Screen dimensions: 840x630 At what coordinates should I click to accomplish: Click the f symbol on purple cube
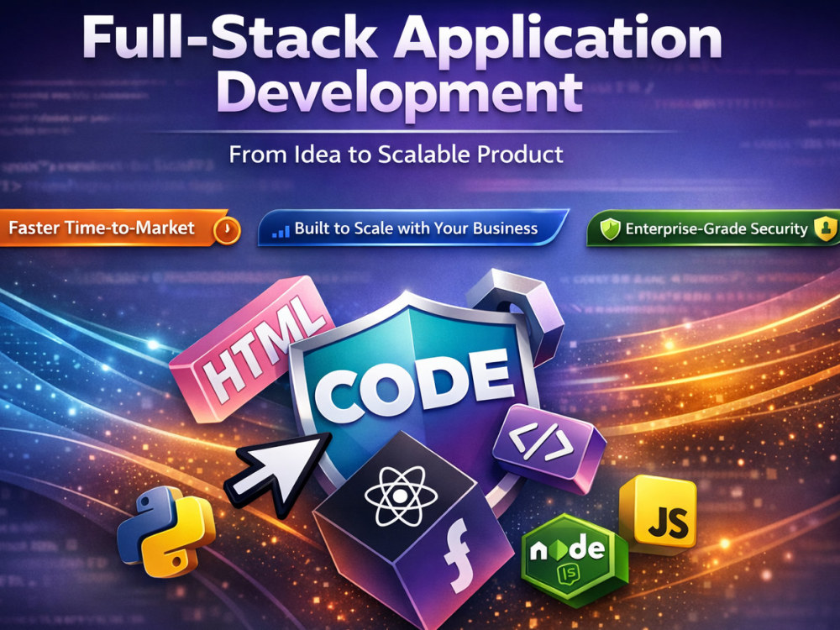click(x=457, y=555)
